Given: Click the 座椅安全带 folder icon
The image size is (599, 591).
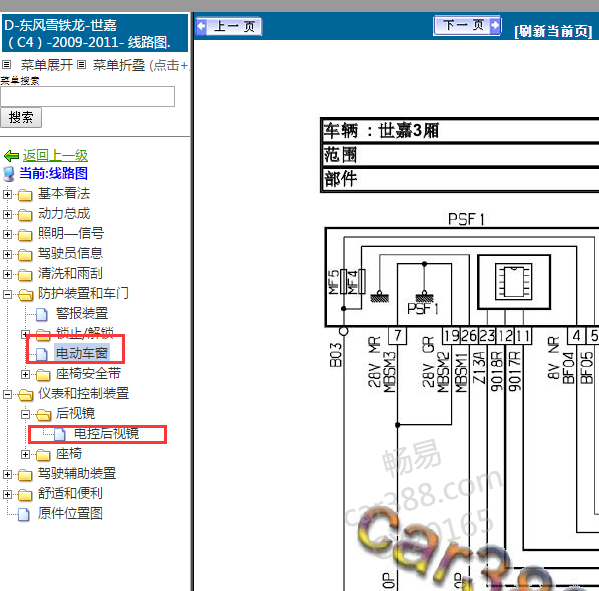Looking at the screenshot, I should [43, 375].
